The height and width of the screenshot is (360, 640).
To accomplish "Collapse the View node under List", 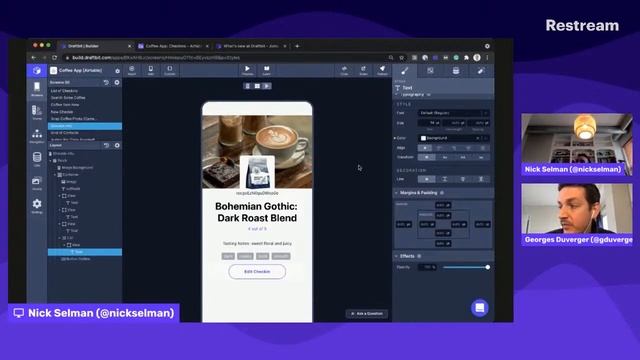I will click(64, 245).
